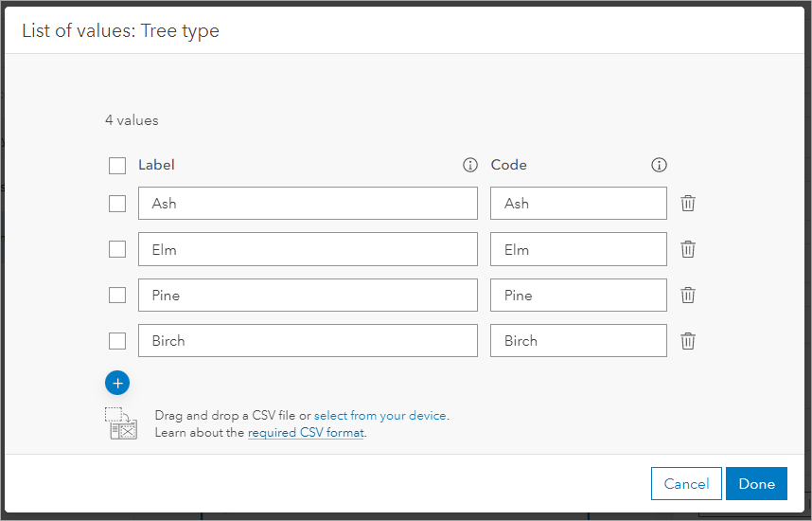Click the 'Label' column heading
This screenshot has width=812, height=521.
156,165
